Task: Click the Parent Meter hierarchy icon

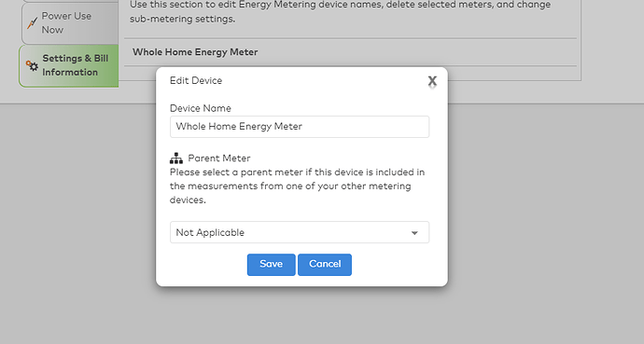Action: click(176, 158)
